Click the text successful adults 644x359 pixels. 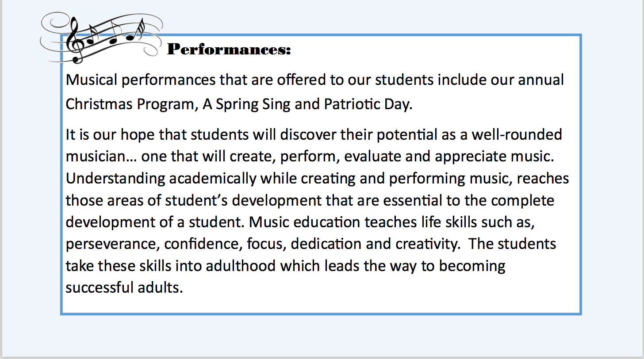[x=124, y=287]
